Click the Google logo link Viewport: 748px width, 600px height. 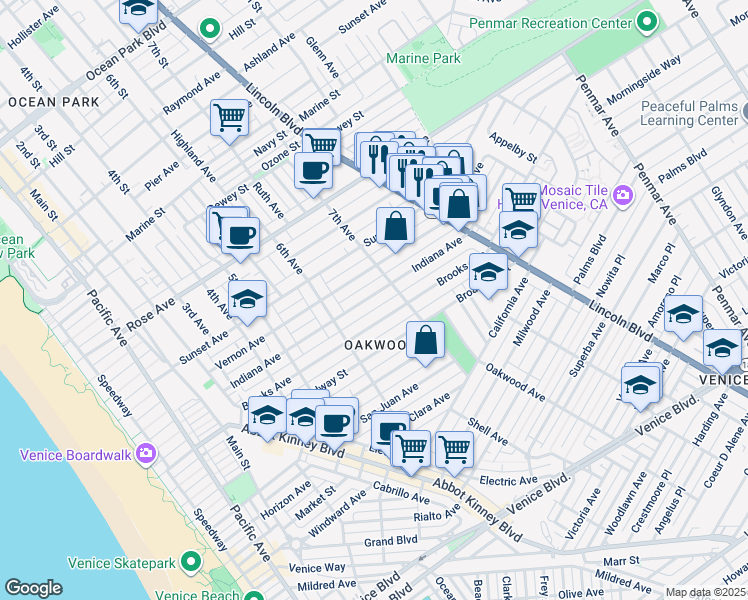point(33,588)
